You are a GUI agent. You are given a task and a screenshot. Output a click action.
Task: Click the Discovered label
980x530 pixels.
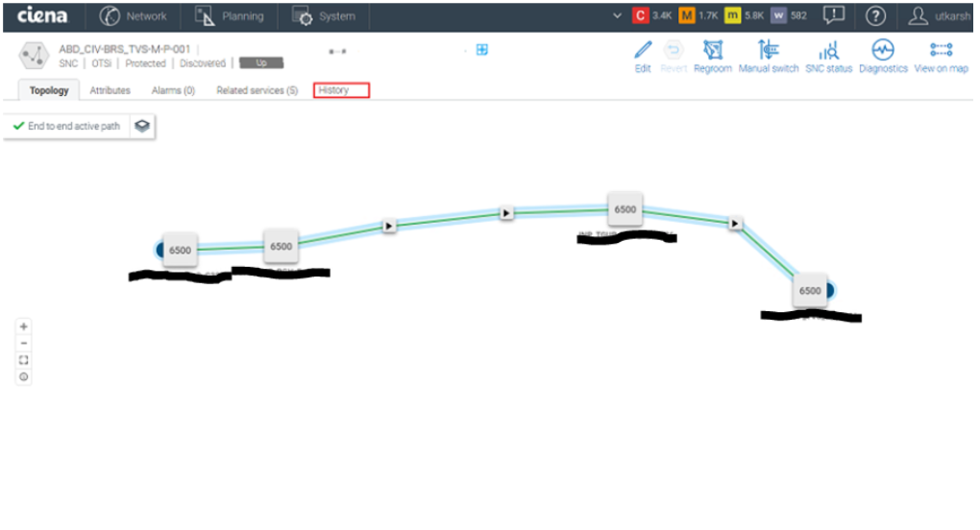click(x=203, y=63)
